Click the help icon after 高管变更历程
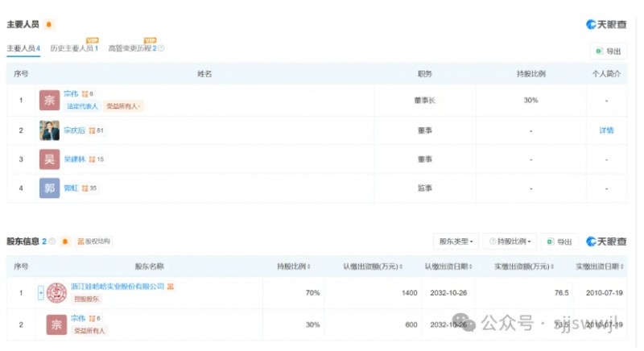Screen dimensions: 644x351 tap(161, 49)
